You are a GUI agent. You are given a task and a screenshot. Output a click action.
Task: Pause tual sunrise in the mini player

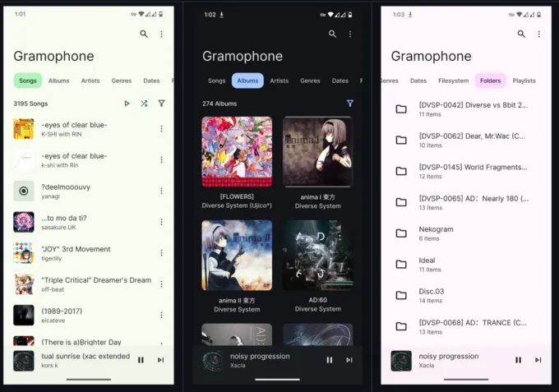[141, 360]
